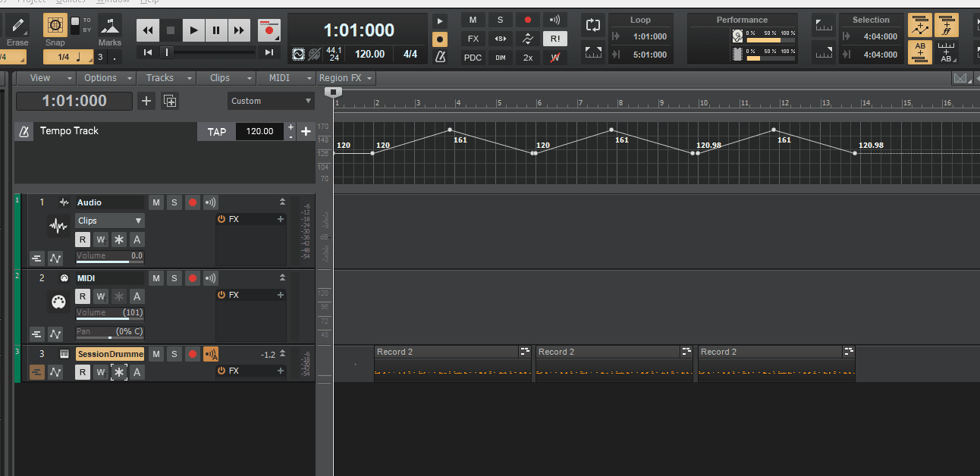The image size is (980, 476).
Task: Solo the SessionDrummer track
Action: [174, 354]
